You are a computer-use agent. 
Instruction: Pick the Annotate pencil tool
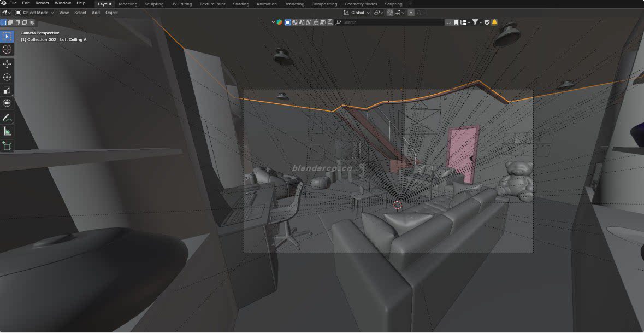pyautogui.click(x=7, y=119)
